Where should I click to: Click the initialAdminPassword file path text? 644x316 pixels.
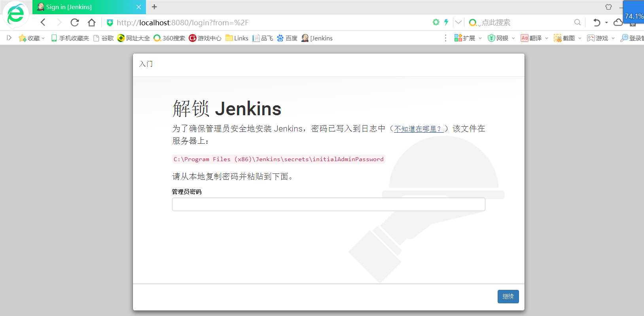coord(278,159)
